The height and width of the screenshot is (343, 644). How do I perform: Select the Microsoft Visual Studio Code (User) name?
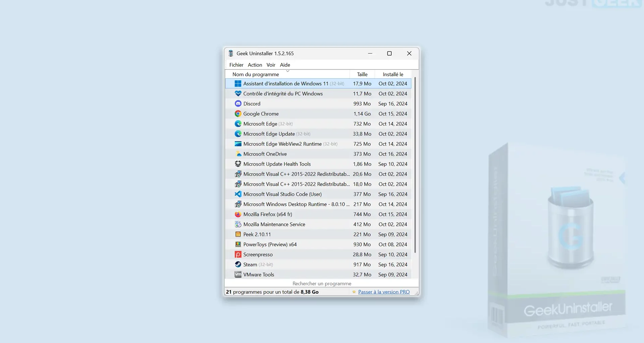click(282, 194)
